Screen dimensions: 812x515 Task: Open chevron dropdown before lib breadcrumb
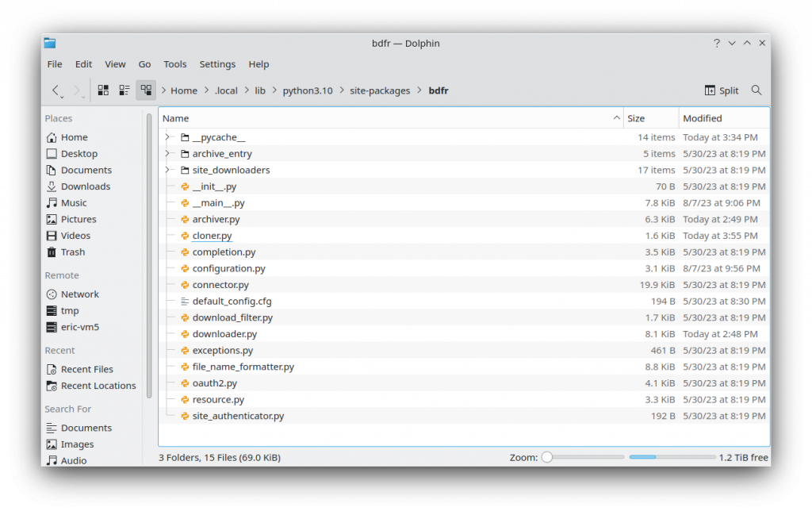tap(247, 90)
